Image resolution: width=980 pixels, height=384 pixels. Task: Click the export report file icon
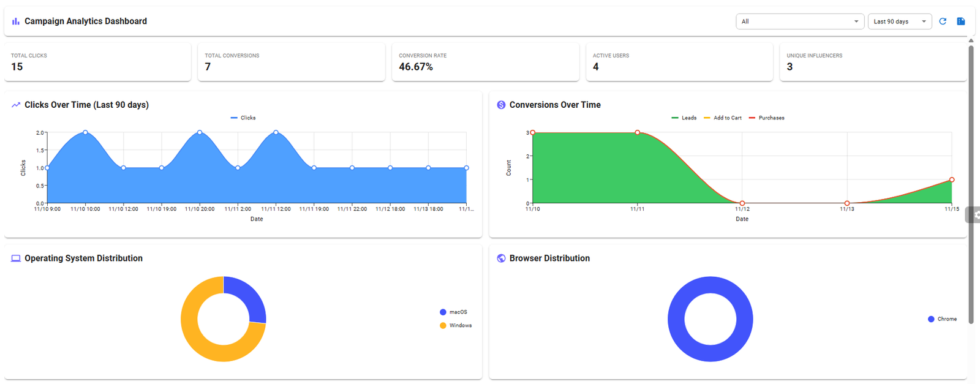point(961,21)
